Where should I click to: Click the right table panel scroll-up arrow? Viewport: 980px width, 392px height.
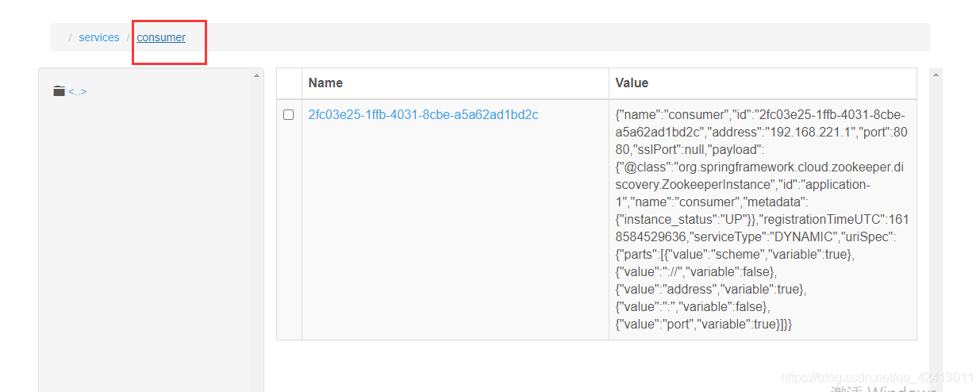(x=936, y=75)
